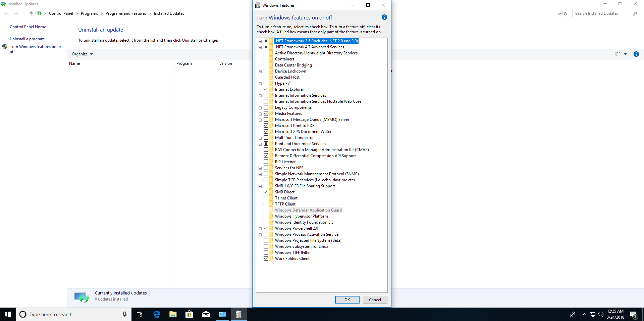The height and width of the screenshot is (321, 644).
Task: Click the network icon in the system tray
Action: 593,314
